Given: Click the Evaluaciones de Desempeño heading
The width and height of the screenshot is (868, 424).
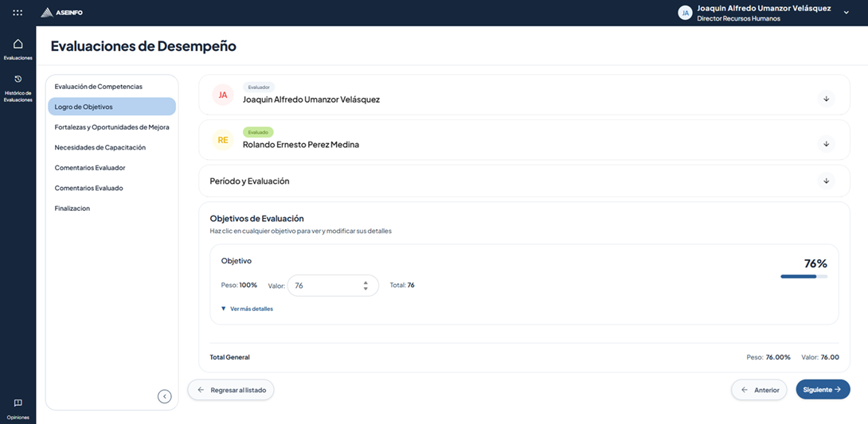Looking at the screenshot, I should click(x=143, y=46).
